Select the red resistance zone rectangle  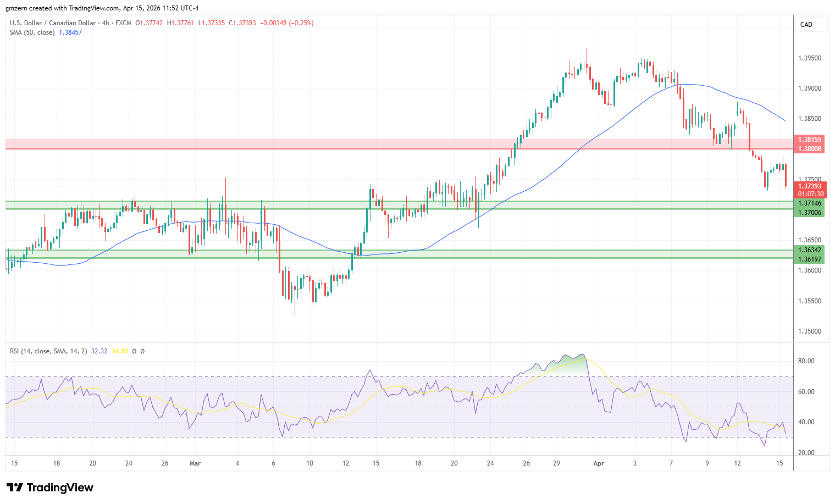(x=399, y=145)
